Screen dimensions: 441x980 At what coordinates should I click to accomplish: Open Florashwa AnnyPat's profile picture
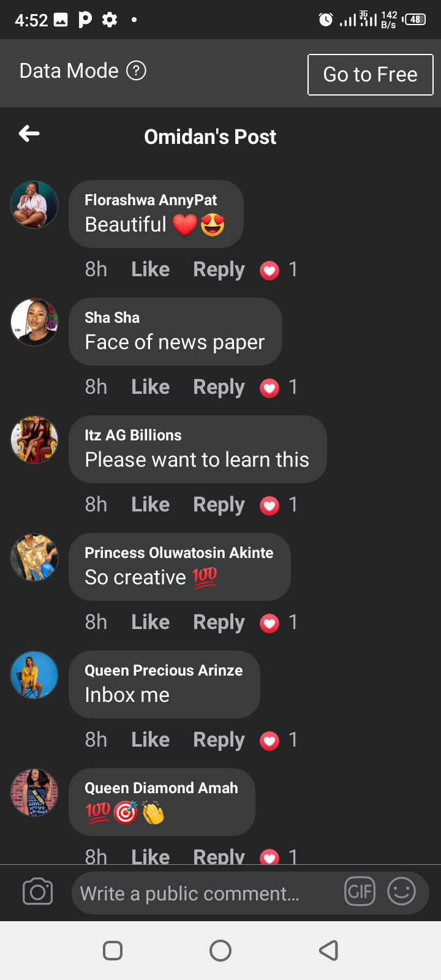click(x=34, y=205)
